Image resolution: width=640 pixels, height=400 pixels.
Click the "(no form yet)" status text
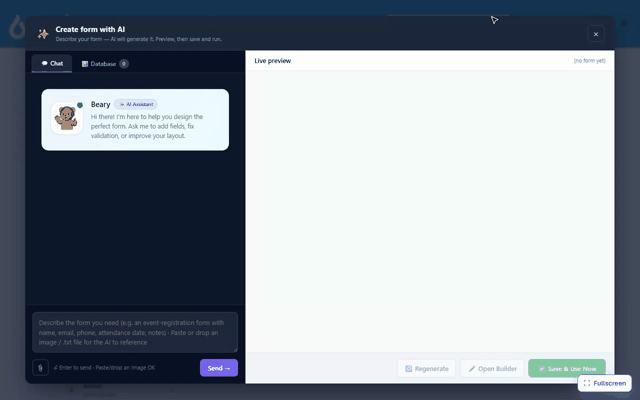589,61
